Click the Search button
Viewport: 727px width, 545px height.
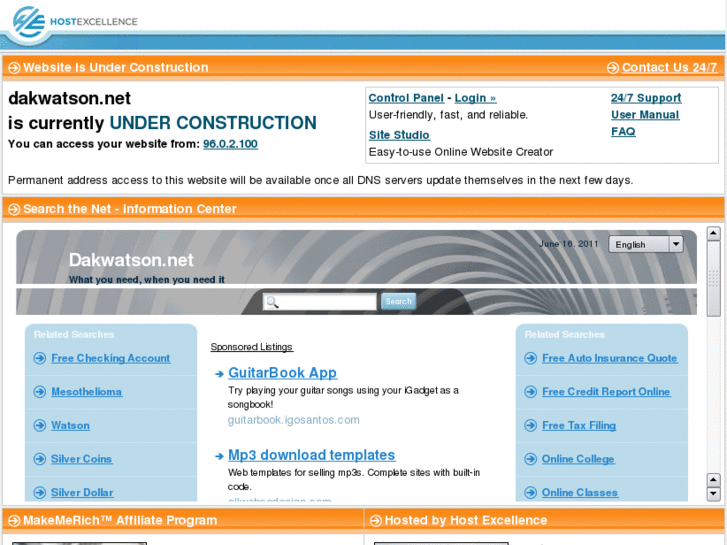(398, 301)
